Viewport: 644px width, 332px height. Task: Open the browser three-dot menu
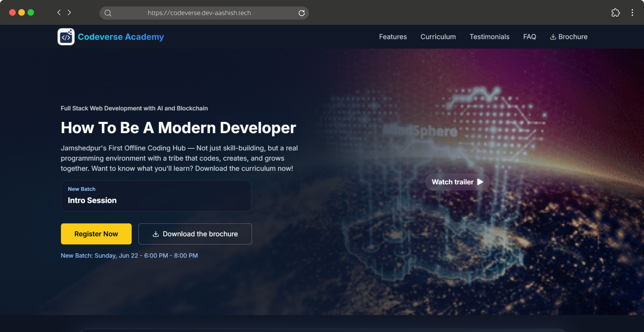coord(632,12)
